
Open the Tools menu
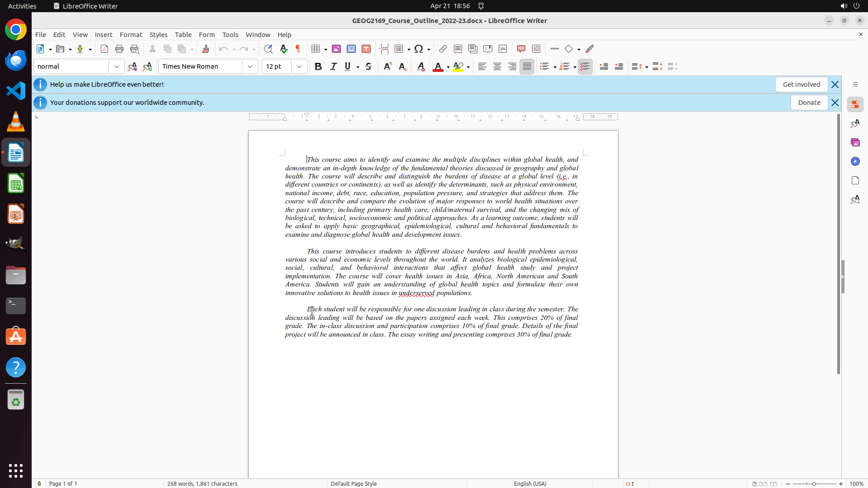pos(230,35)
